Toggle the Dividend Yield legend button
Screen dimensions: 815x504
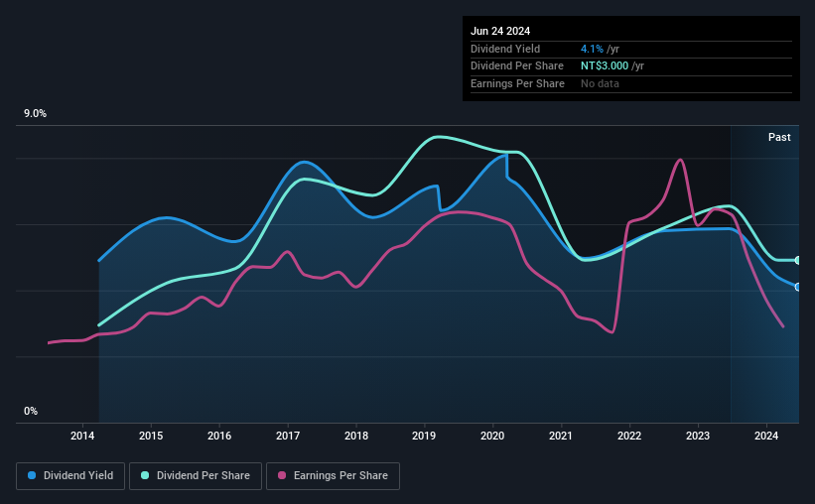tap(70, 476)
